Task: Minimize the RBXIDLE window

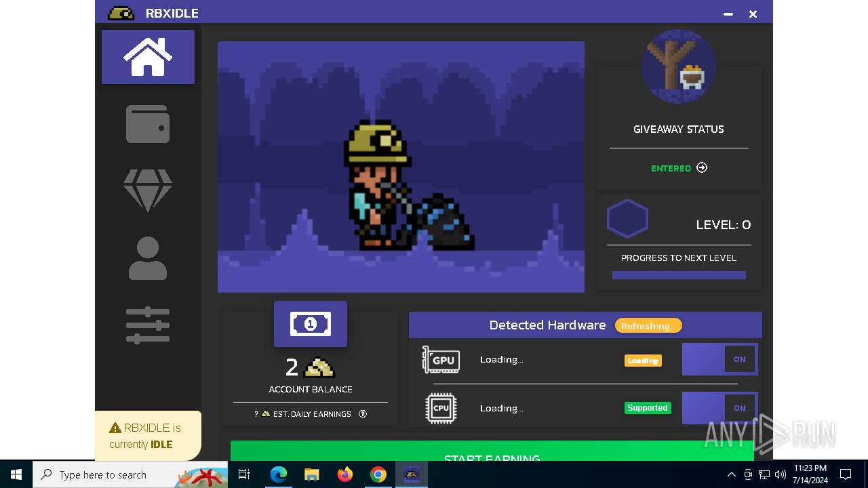Action: tap(728, 14)
